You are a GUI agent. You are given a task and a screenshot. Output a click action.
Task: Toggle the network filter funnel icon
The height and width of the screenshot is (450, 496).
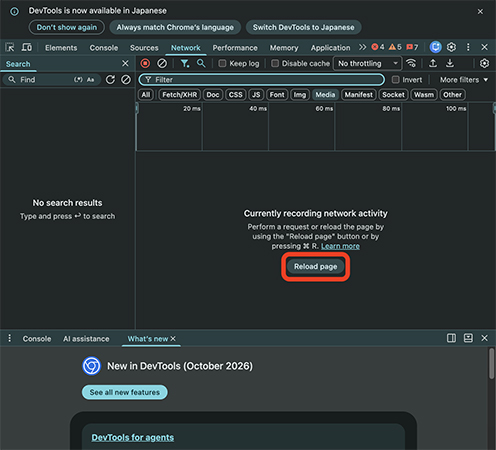pos(184,63)
